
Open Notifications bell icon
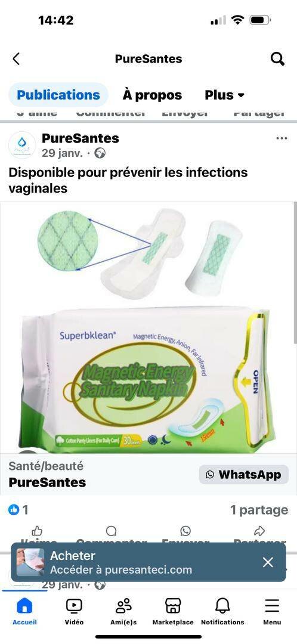(222, 606)
